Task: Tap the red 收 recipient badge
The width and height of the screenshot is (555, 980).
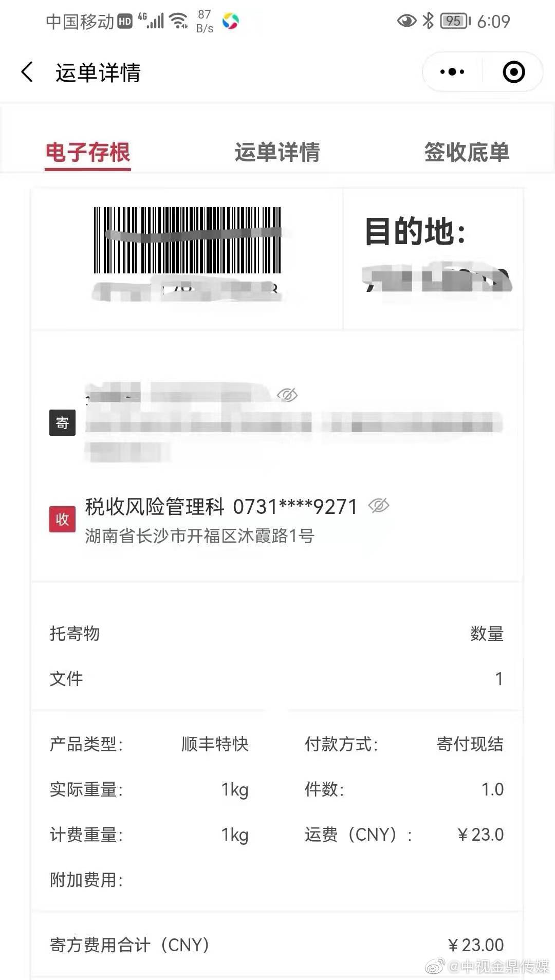Action: 62,519
